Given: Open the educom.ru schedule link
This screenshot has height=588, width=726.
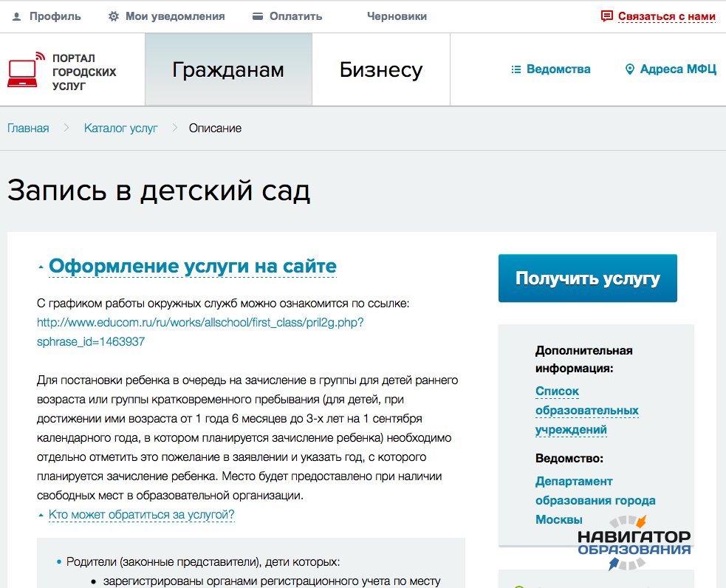Looking at the screenshot, I should [200, 323].
